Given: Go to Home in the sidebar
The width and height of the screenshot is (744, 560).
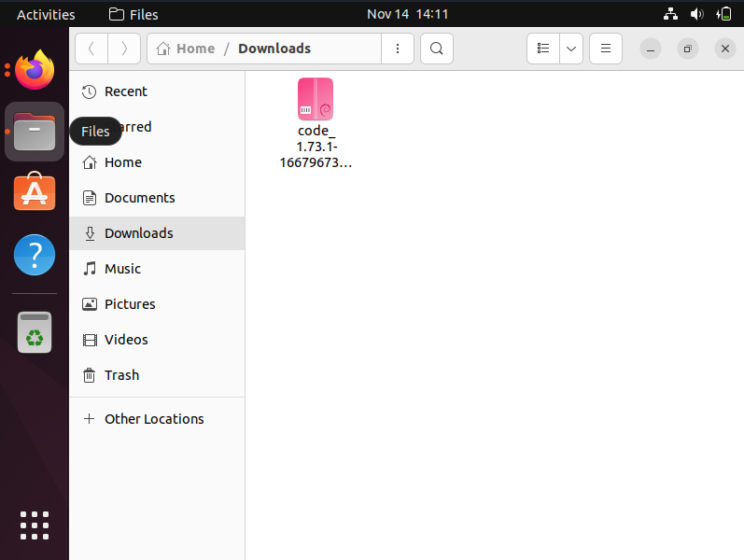Looking at the screenshot, I should (x=157, y=162).
